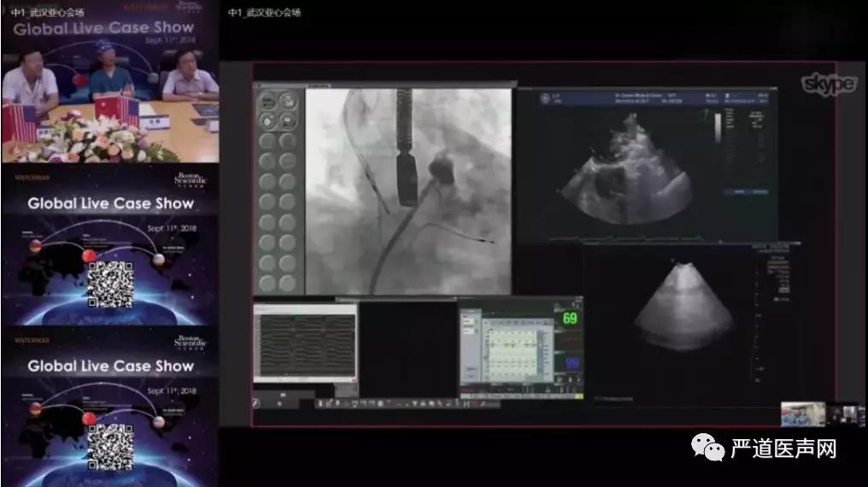Click the green heart rate 69 readout

coord(567,319)
